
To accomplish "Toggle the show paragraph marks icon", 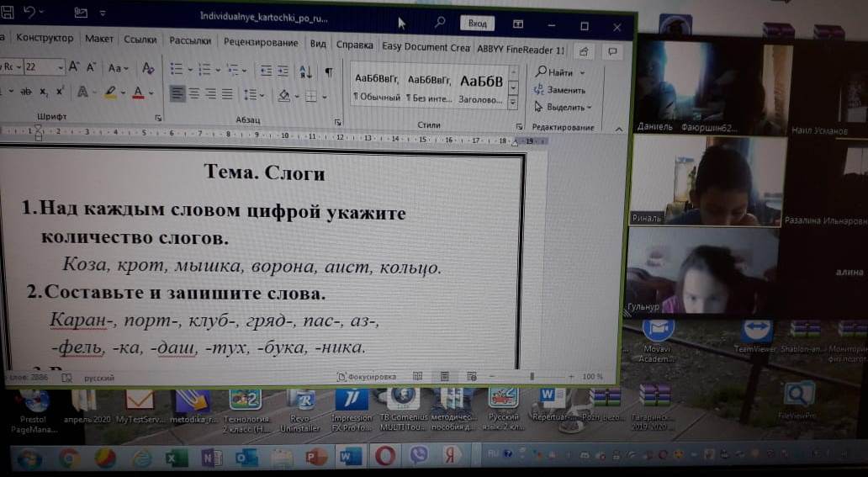I will point(329,71).
